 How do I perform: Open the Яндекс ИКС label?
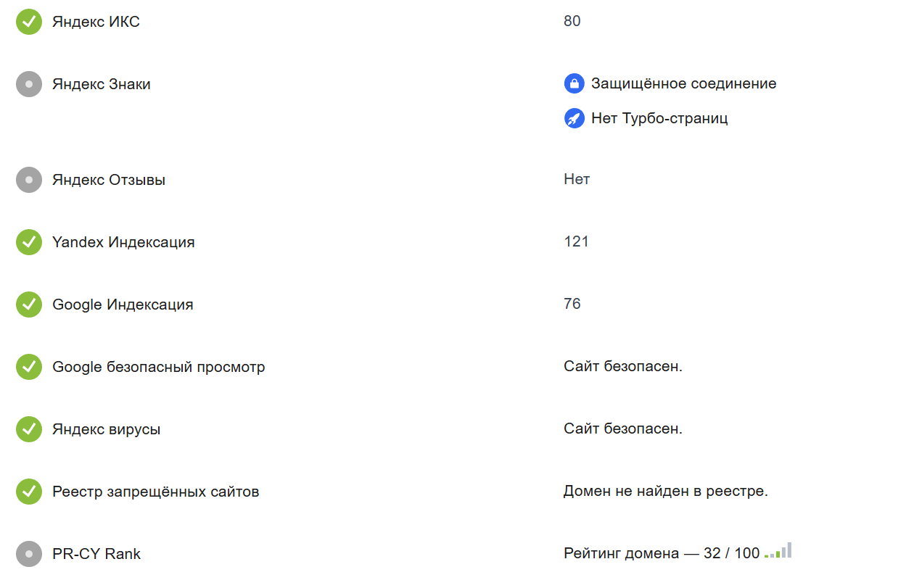[96, 22]
